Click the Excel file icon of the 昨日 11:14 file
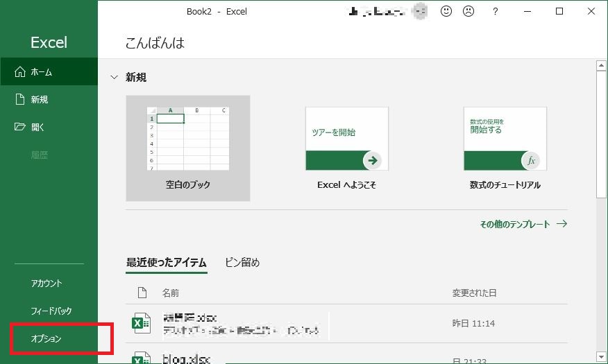The height and width of the screenshot is (364, 608). (x=141, y=323)
